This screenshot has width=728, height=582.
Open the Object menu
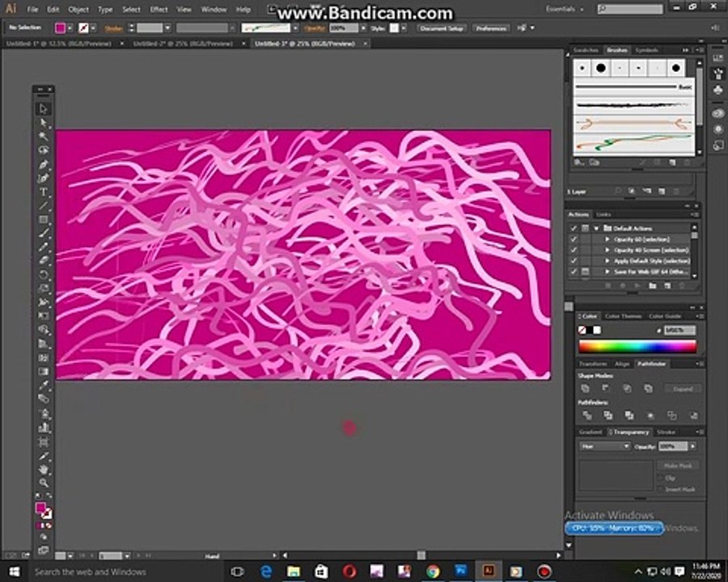click(x=78, y=9)
